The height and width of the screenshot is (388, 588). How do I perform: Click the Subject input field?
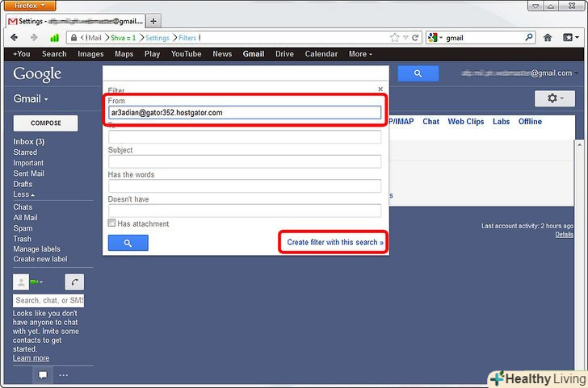point(245,161)
